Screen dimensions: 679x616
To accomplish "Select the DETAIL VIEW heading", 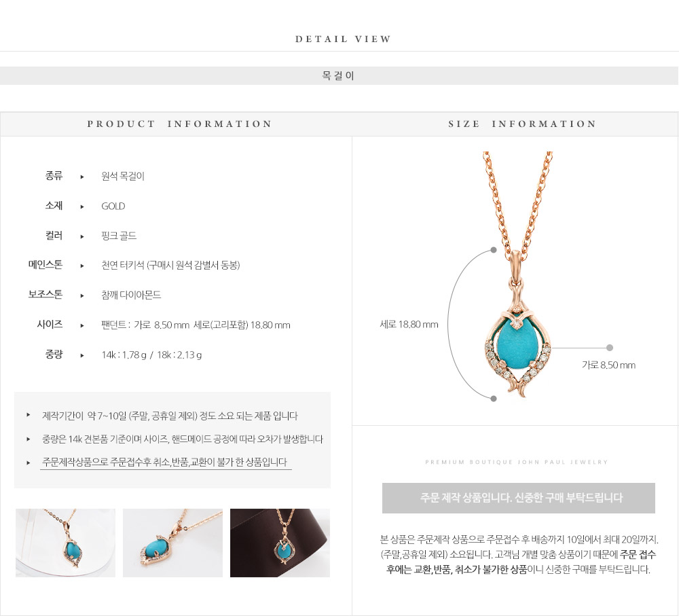I will pyautogui.click(x=343, y=39).
